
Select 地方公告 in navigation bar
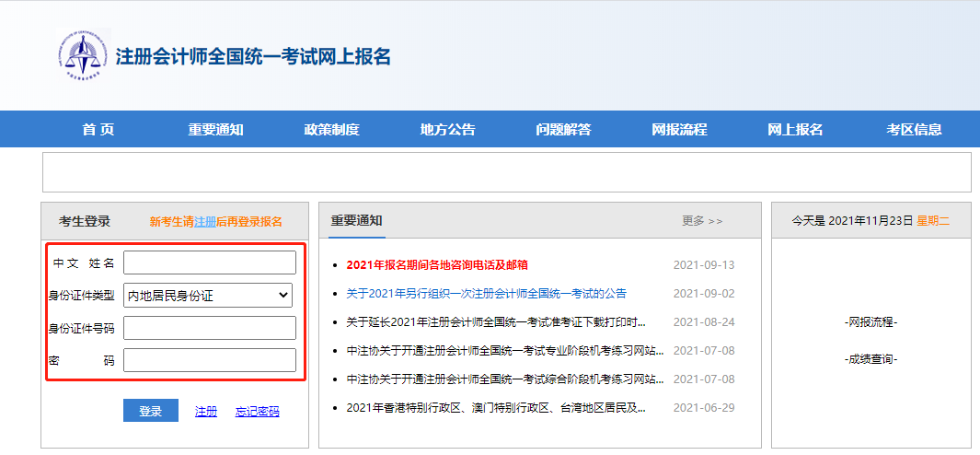[447, 130]
